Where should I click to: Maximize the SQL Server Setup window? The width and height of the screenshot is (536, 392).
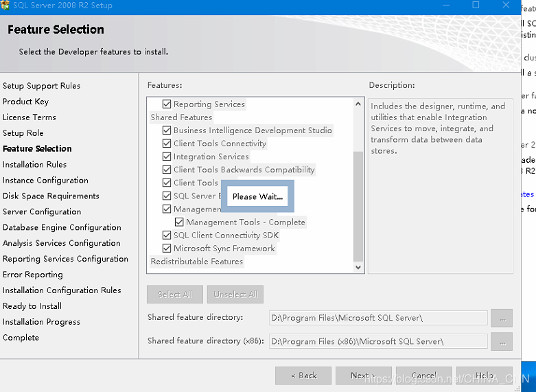476,5
